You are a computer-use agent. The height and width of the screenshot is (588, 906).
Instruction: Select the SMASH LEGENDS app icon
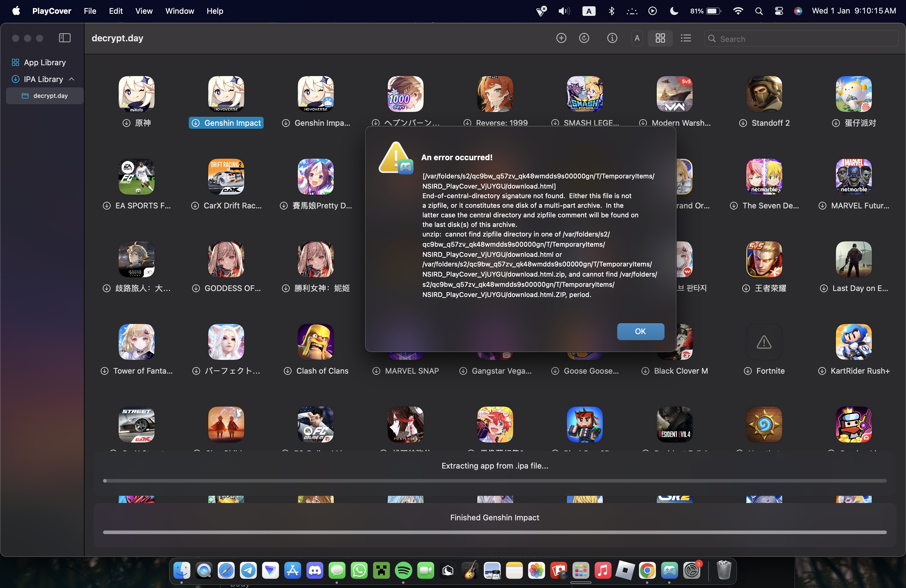pos(584,94)
